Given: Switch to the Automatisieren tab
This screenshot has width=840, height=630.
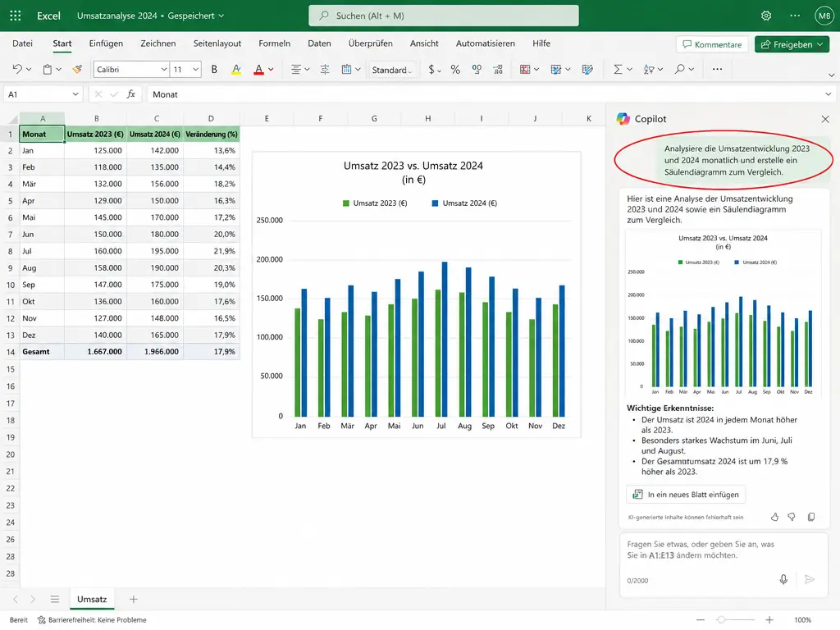Looking at the screenshot, I should click(486, 43).
